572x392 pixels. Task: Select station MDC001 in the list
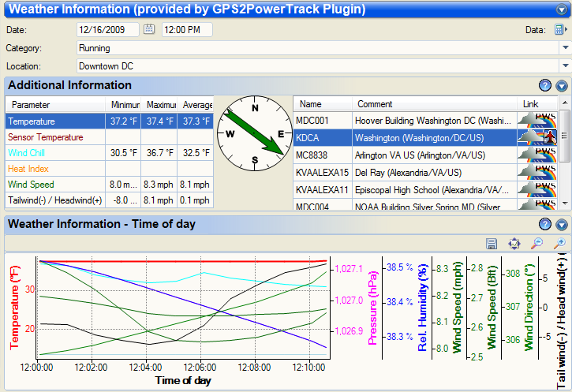[x=425, y=121]
